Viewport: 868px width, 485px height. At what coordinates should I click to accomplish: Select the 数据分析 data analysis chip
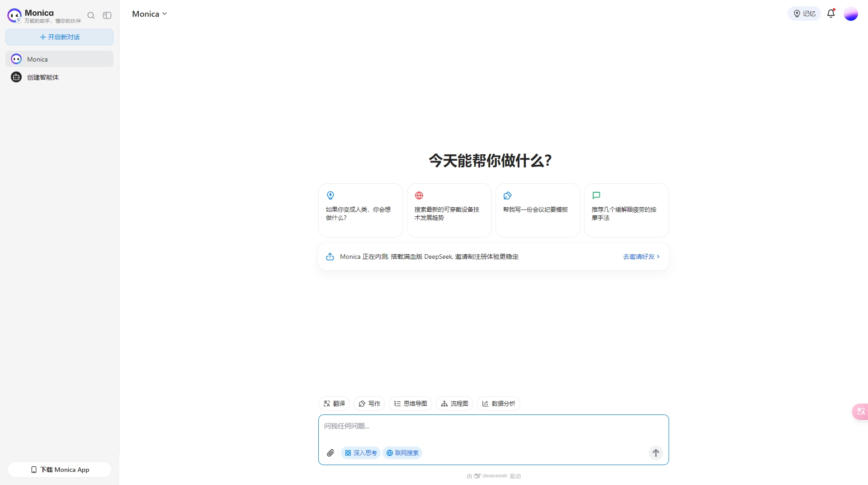coord(499,404)
